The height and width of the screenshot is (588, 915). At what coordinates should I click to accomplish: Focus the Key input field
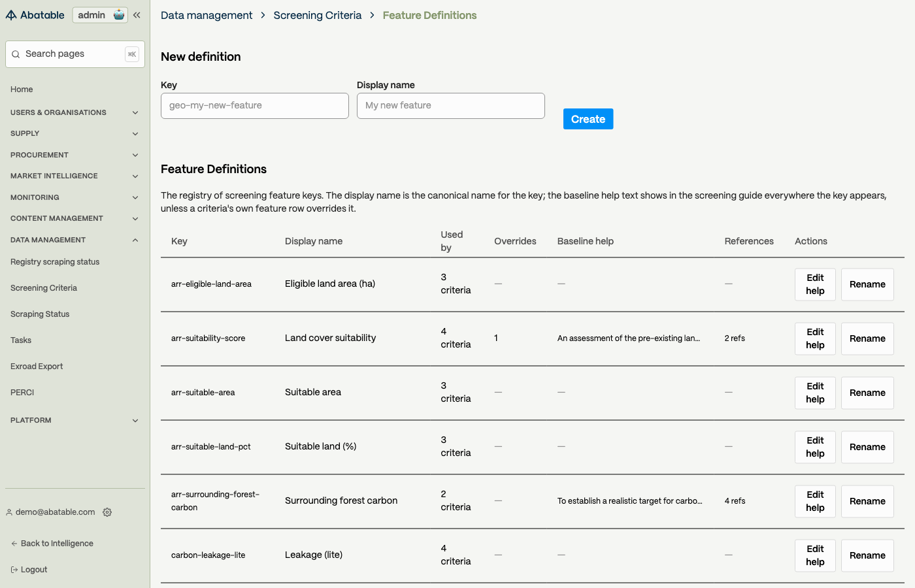(255, 106)
